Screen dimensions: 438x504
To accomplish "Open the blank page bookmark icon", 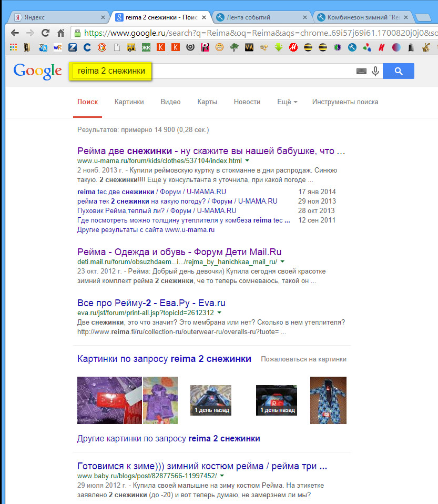I will (117, 47).
